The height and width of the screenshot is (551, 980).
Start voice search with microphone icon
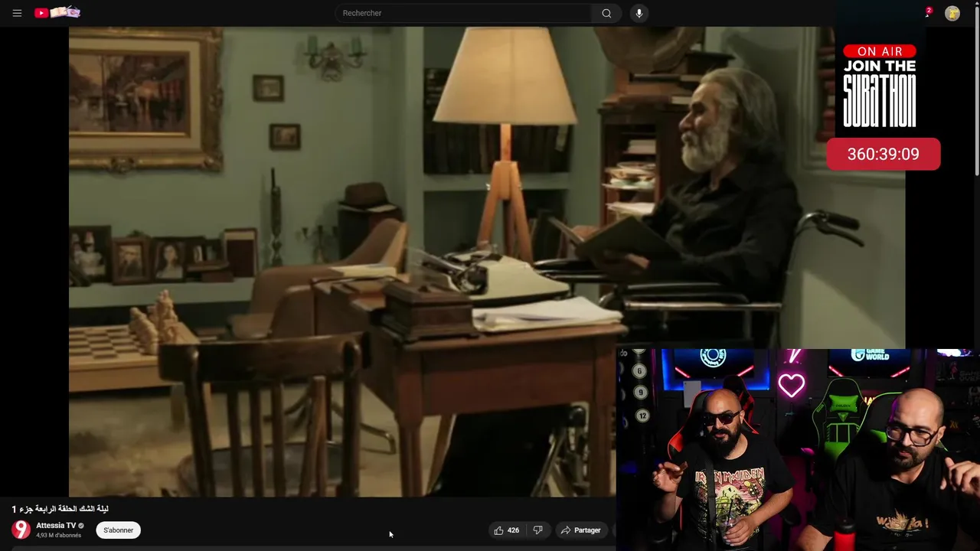tap(639, 13)
